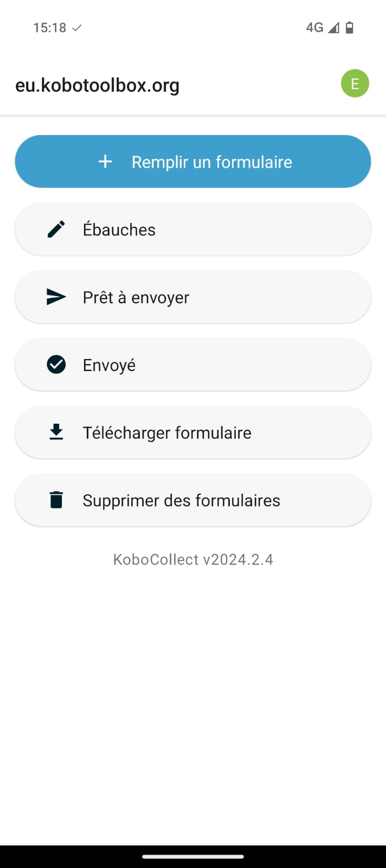This screenshot has height=868, width=386.
Task: Select Télécharger formulaire
Action: pos(193,432)
